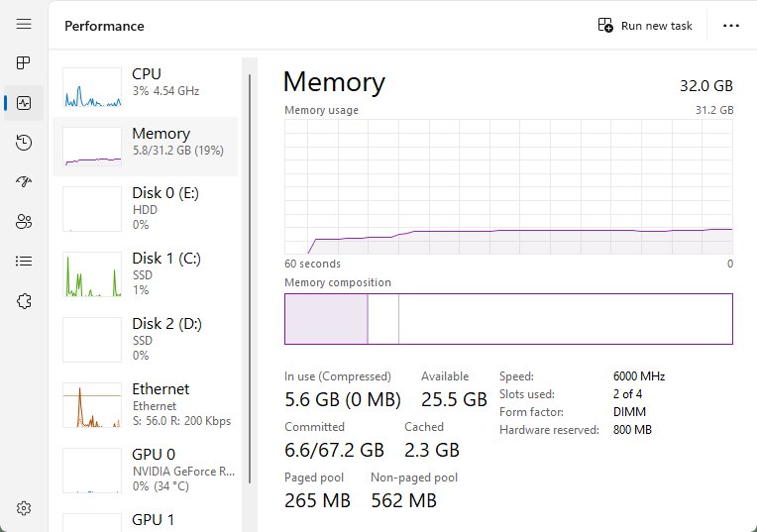Go to the Processes page icon
The height and width of the screenshot is (532, 757).
(23, 62)
